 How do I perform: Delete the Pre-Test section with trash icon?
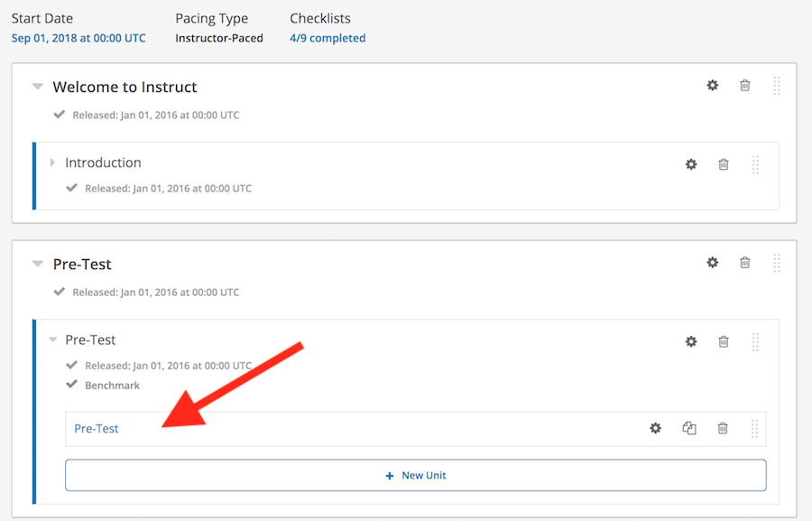tap(744, 263)
